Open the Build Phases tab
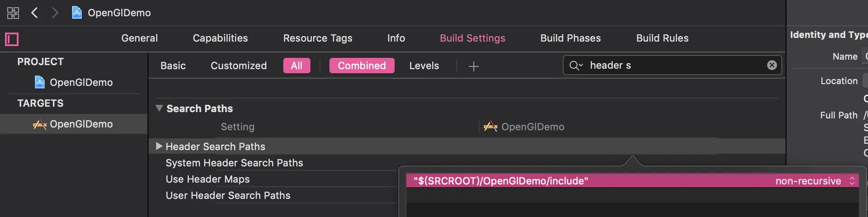 [570, 38]
